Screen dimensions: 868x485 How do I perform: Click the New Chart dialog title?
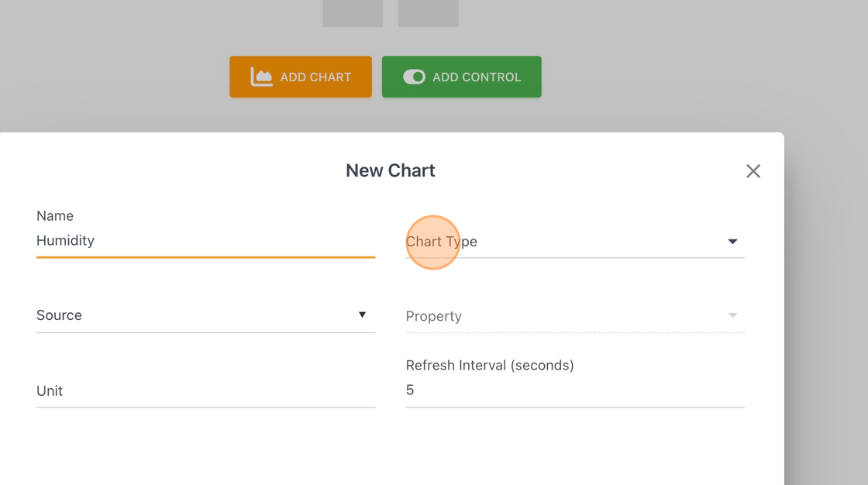point(391,170)
